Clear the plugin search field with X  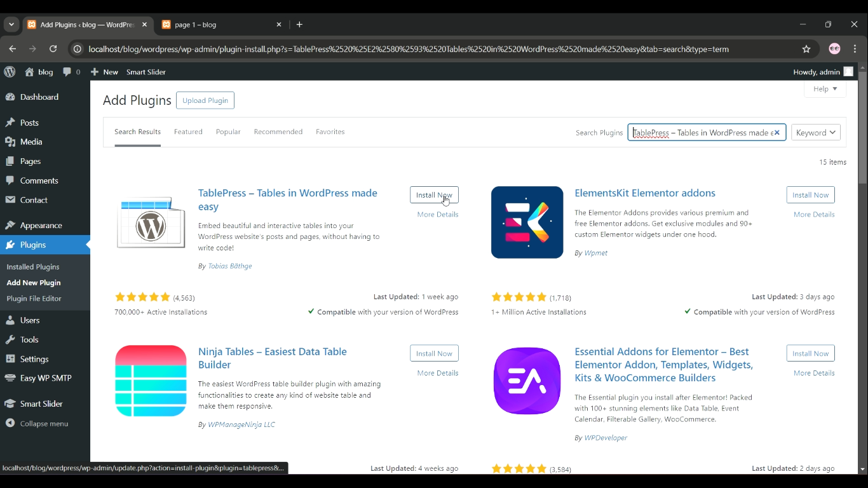pyautogui.click(x=776, y=133)
